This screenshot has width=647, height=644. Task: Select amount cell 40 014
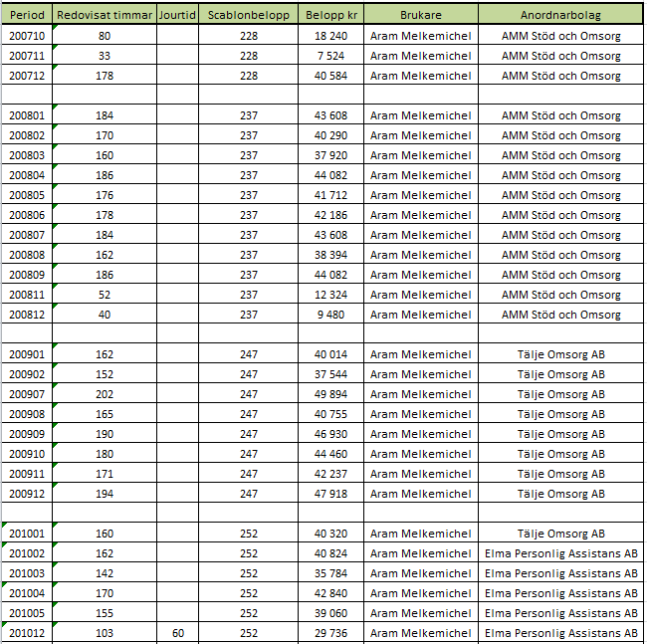tap(330, 354)
